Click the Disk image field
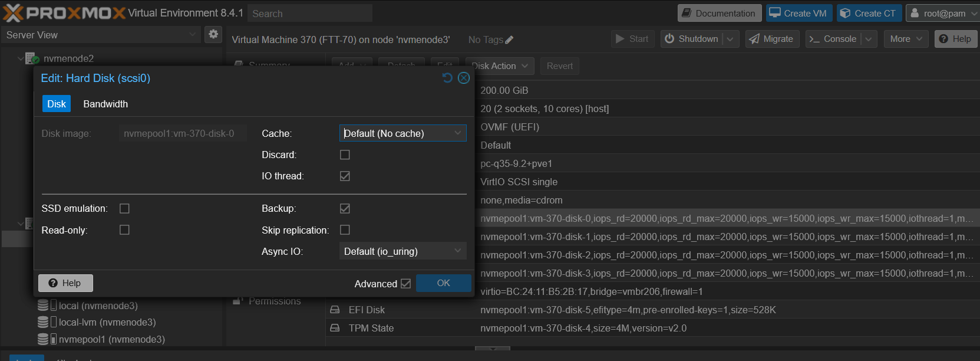Image resolution: width=980 pixels, height=361 pixels. tap(183, 133)
